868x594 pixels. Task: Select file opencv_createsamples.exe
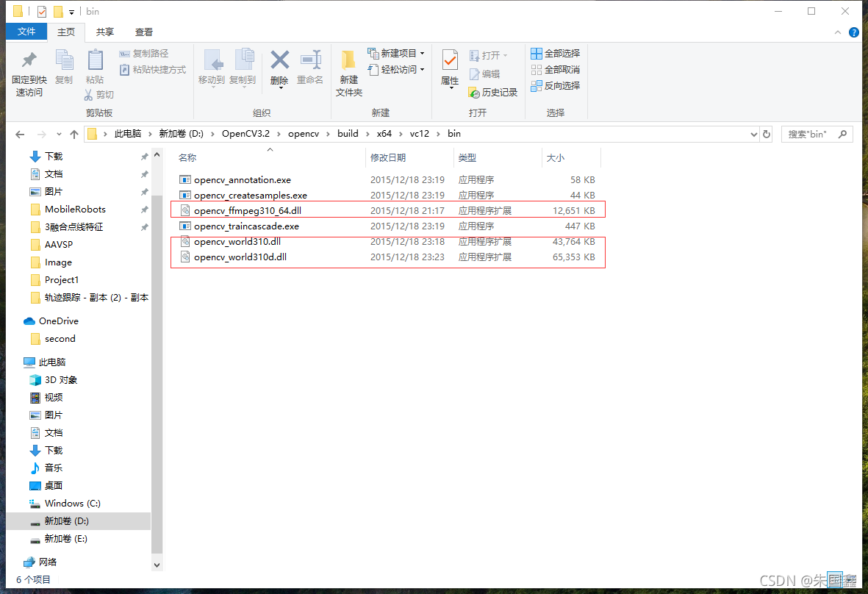[x=250, y=196]
